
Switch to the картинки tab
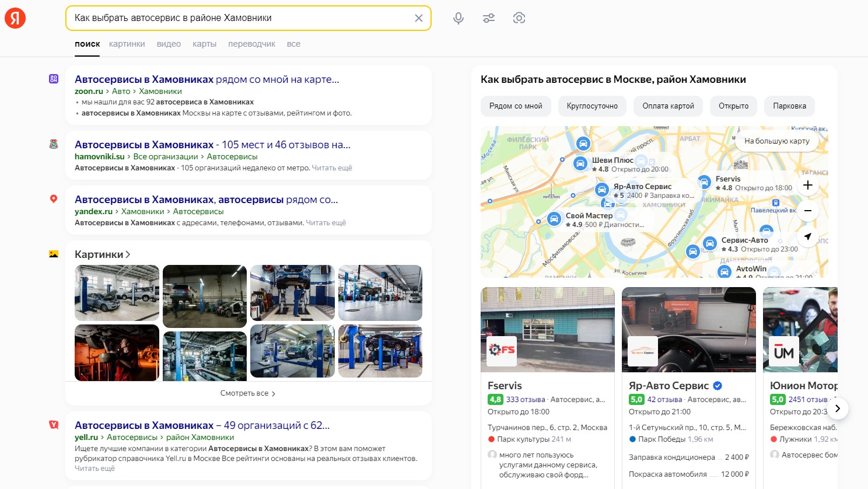pyautogui.click(x=127, y=44)
